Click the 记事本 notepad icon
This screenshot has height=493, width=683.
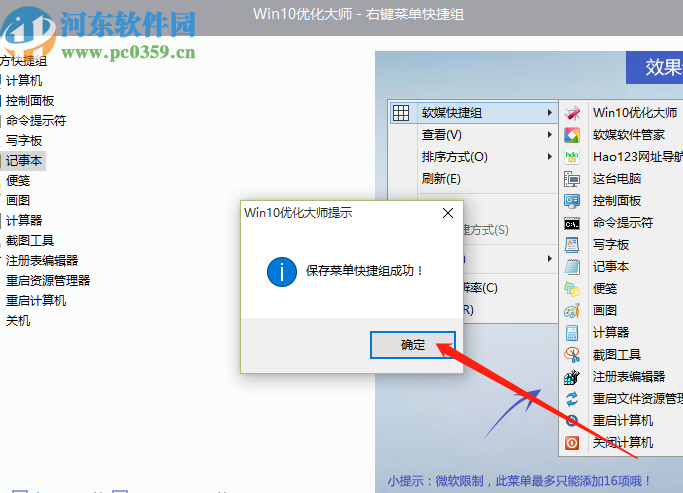pos(572,267)
